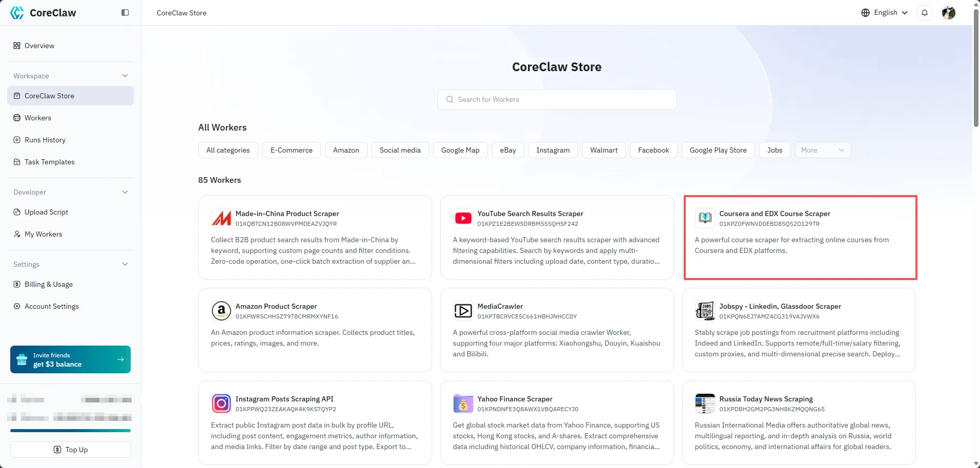The image size is (980, 468).
Task: Filter by Amazon category
Action: (346, 150)
